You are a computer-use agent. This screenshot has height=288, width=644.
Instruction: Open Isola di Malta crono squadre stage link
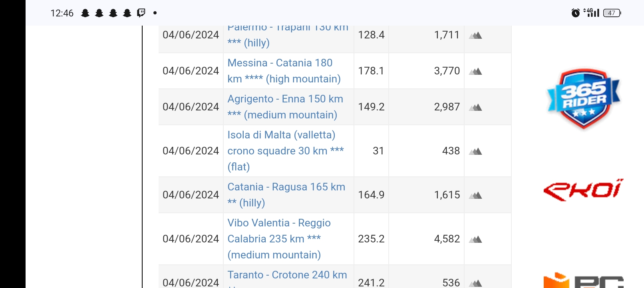[x=286, y=151]
